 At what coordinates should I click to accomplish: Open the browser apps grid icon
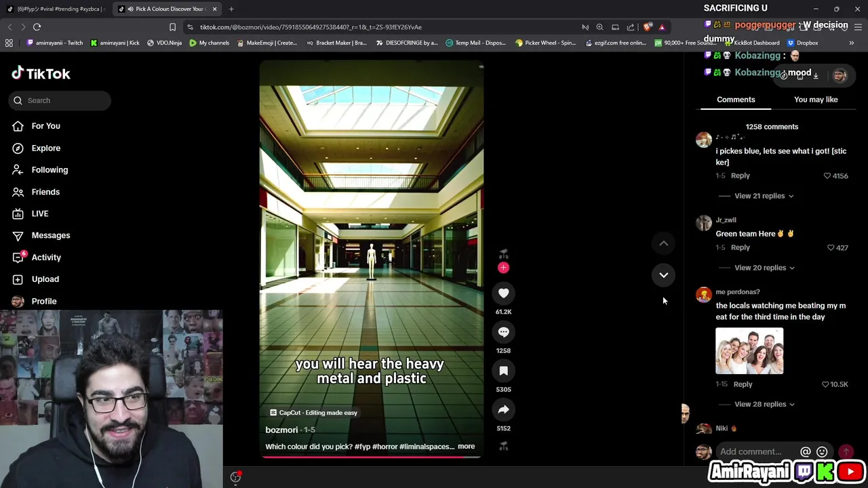click(x=9, y=43)
